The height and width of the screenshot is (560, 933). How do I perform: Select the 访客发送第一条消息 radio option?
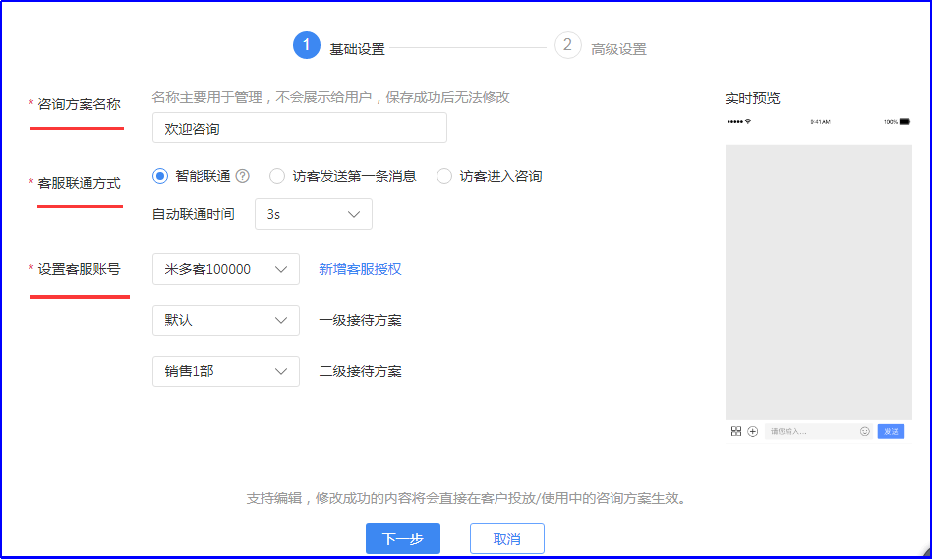[277, 176]
